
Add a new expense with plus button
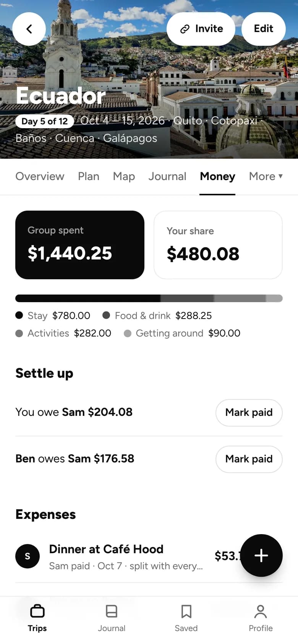[261, 555]
